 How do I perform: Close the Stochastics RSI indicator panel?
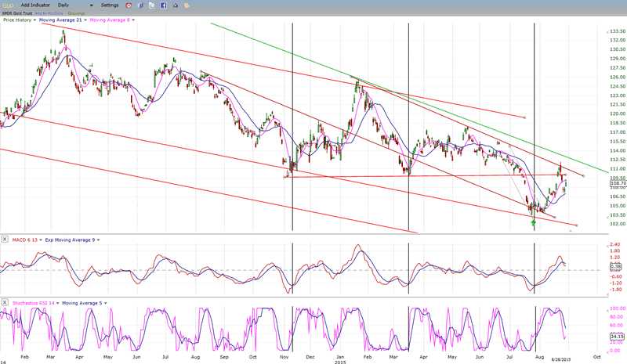[x=4, y=302]
